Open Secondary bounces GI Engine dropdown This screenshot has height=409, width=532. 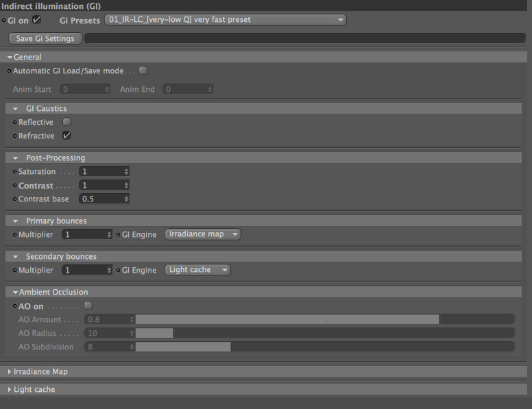click(x=198, y=270)
